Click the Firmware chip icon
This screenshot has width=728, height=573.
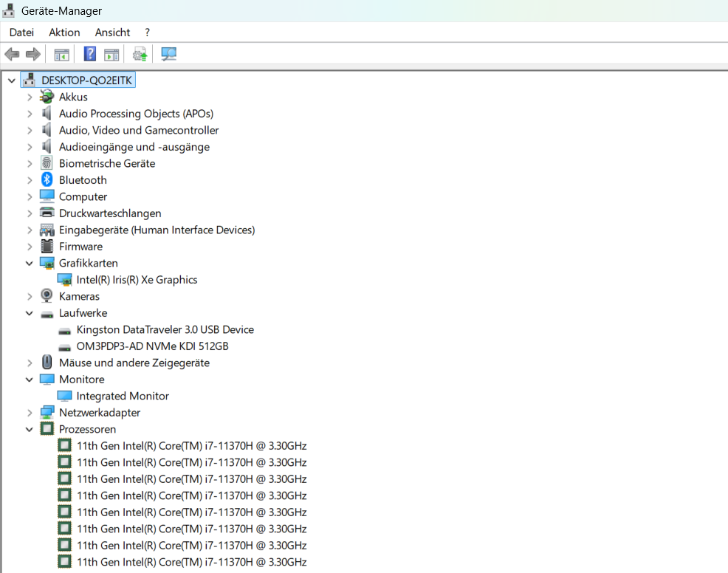47,246
